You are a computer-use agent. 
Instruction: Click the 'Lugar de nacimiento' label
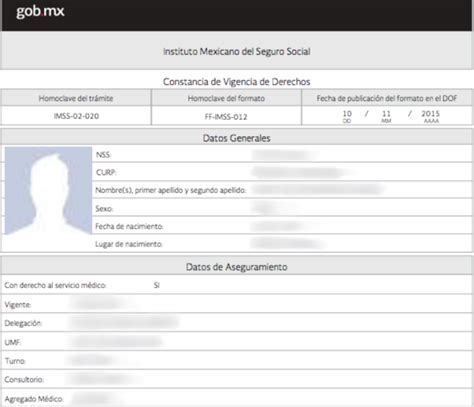pyautogui.click(x=129, y=244)
